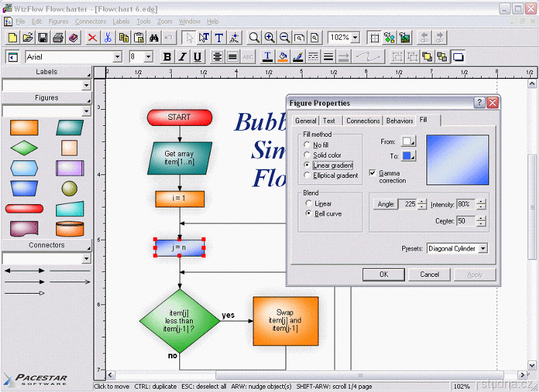The width and height of the screenshot is (539, 392).
Task: Click the Save diskette icon in toolbar
Action: 42,38
